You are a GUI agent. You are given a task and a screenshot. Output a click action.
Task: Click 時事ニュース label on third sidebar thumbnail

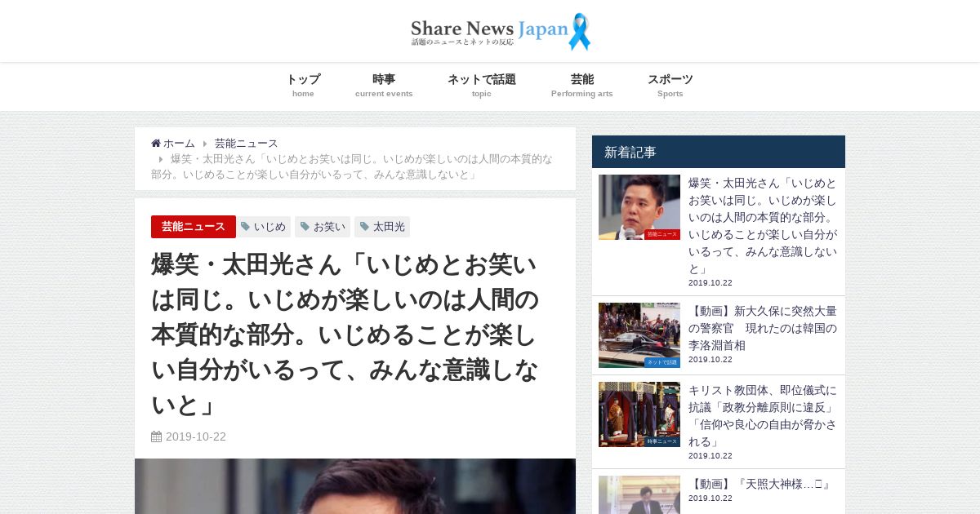[661, 441]
